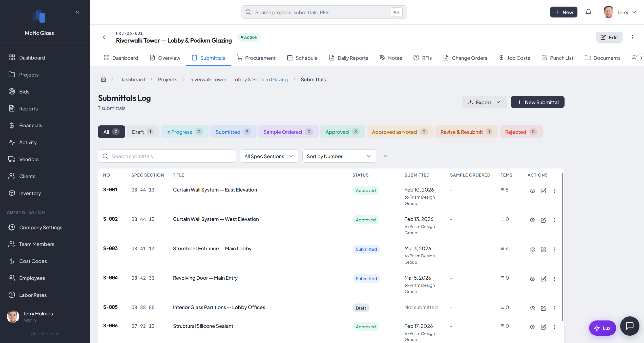Open the RFIs tab
This screenshot has width=644, height=343.
click(423, 58)
